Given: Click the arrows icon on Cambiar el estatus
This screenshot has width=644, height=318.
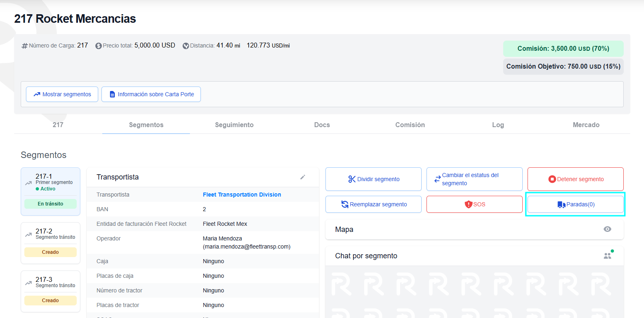Looking at the screenshot, I should pyautogui.click(x=437, y=179).
